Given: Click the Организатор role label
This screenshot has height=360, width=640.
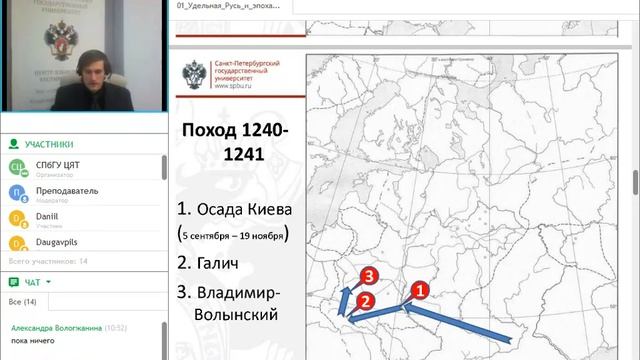Looking at the screenshot, I should click(54, 175).
